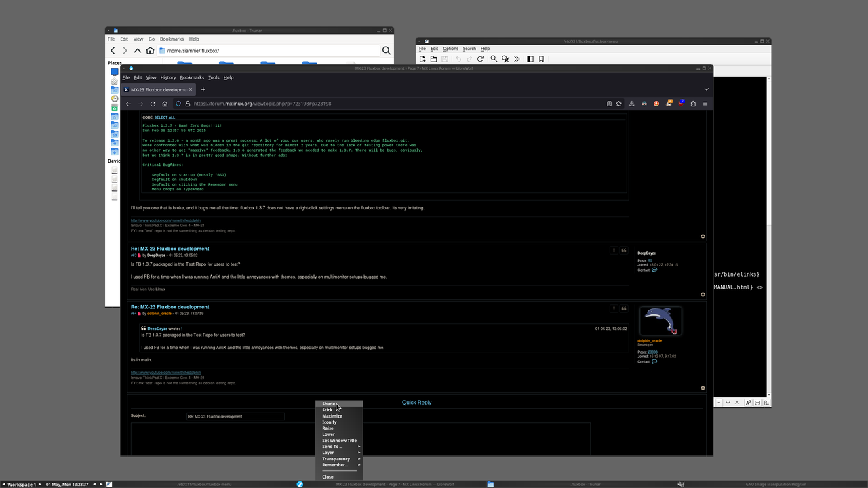Click the extensions puzzle icon in LibreWolf
The height and width of the screenshot is (488, 868).
point(693,104)
